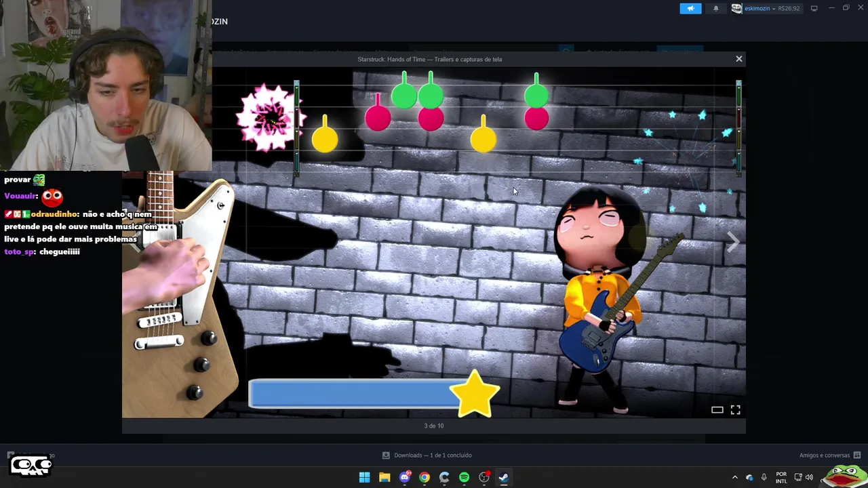
Task: Open Steam announcements megaphone button
Action: point(690,8)
